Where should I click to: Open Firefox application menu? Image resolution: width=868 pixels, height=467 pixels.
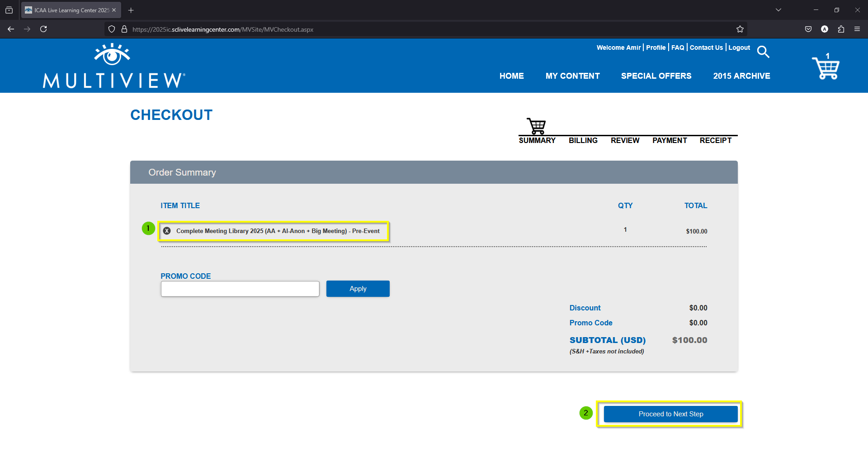tap(857, 29)
